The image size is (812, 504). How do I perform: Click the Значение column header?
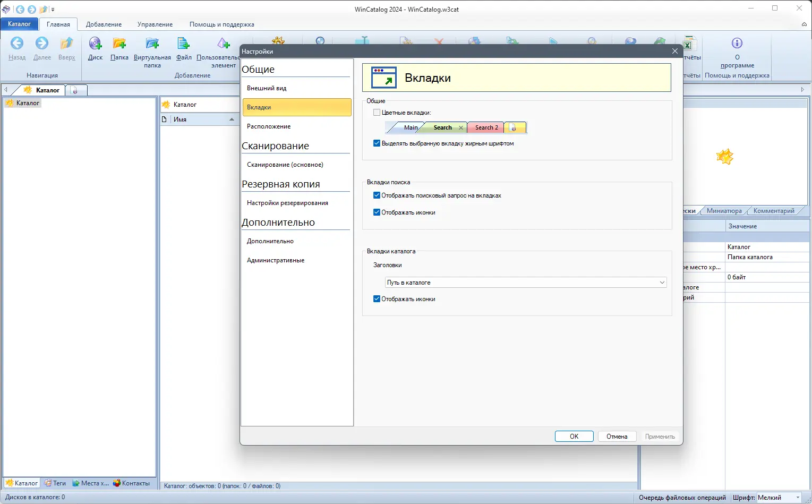[767, 226]
